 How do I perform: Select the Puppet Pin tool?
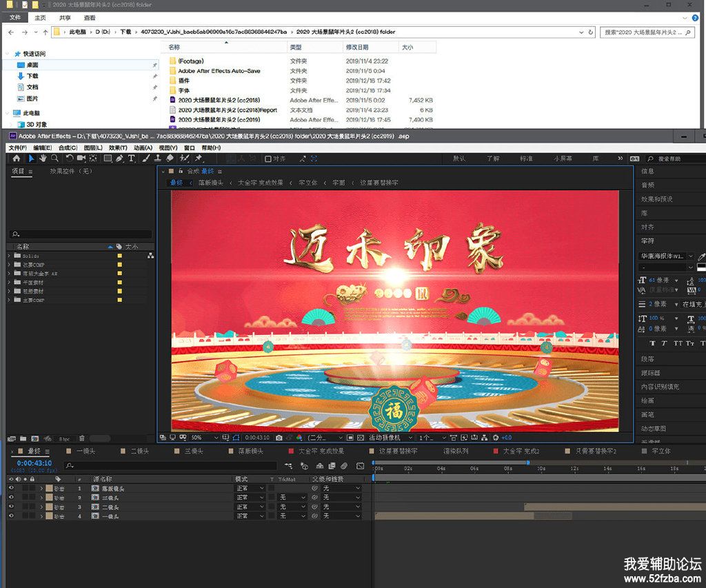click(x=199, y=158)
